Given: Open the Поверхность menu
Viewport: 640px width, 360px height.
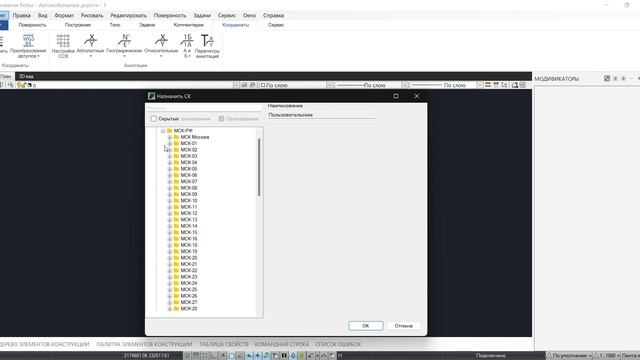Looking at the screenshot, I should coord(170,15).
